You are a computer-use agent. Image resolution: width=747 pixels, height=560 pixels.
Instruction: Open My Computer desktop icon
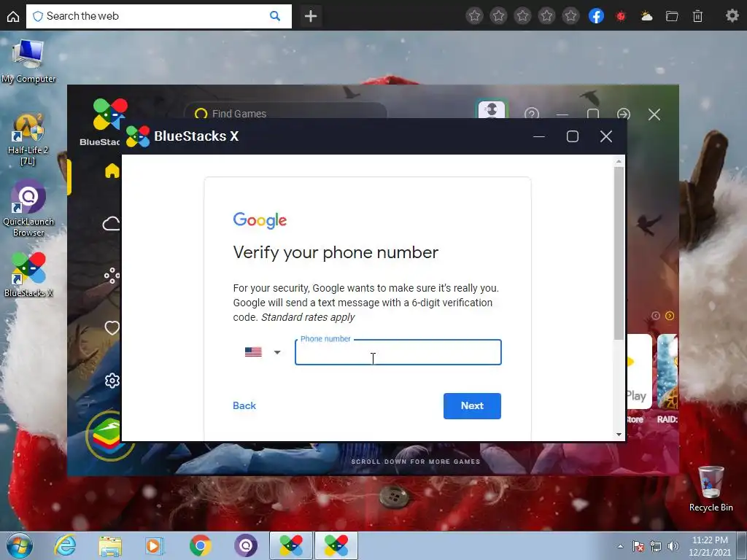tap(28, 61)
